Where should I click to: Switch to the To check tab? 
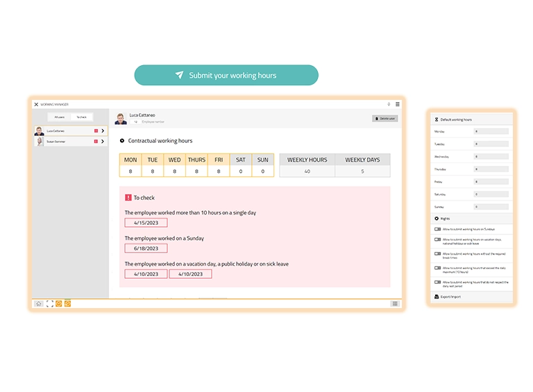point(82,117)
